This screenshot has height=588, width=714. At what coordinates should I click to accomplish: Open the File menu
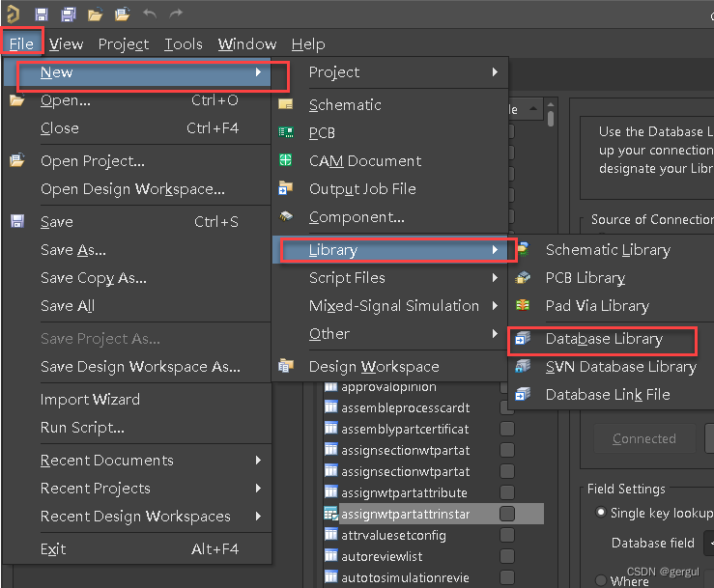tap(21, 43)
